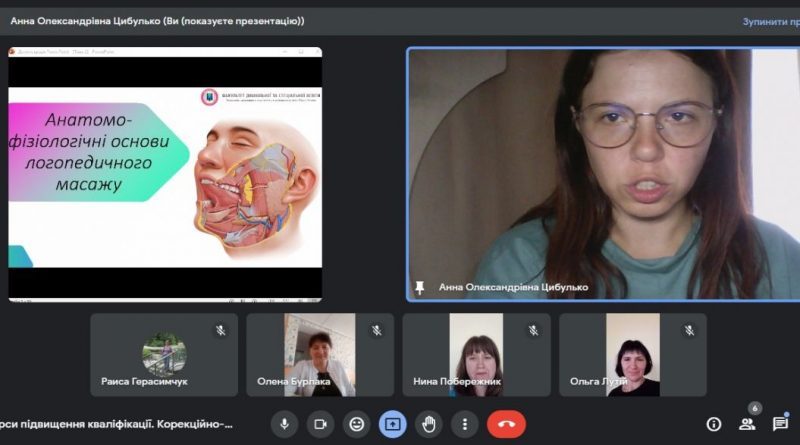Image resolution: width=800 pixels, height=445 pixels.
Task: Toggle the camera button in the call bar
Action: (320, 424)
